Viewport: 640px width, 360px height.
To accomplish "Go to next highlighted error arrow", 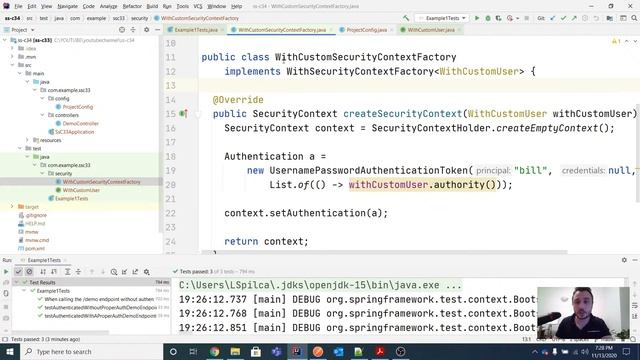I will coord(635,41).
